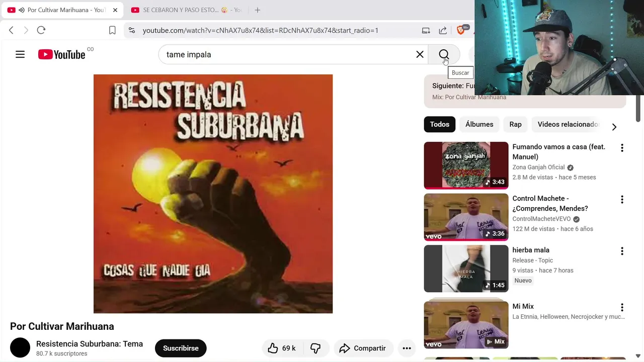Select the Álbumes filter chip

coord(479,124)
